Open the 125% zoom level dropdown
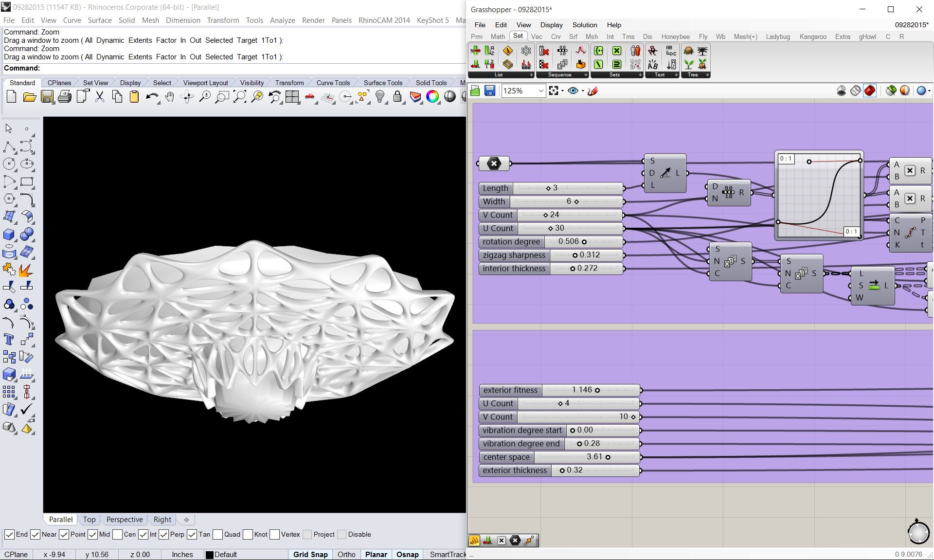Viewport: 934px width, 560px height. pos(540,90)
